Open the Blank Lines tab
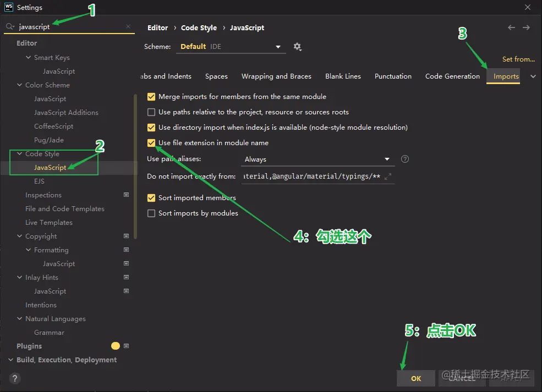542x392 pixels. pyautogui.click(x=343, y=76)
